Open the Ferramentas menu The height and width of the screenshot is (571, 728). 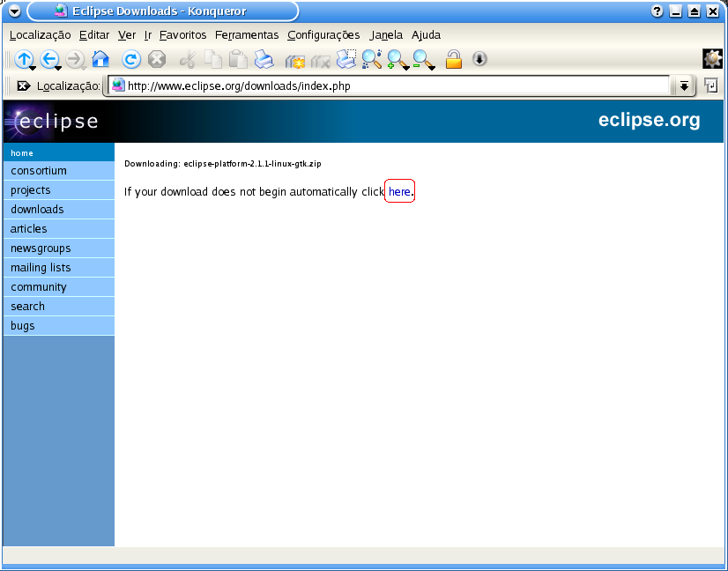pyautogui.click(x=247, y=35)
